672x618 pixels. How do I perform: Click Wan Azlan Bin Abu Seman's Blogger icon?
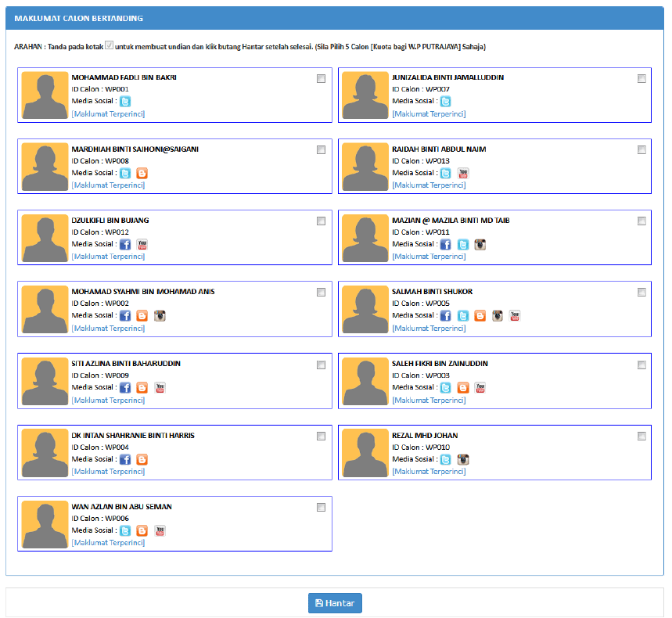142,530
